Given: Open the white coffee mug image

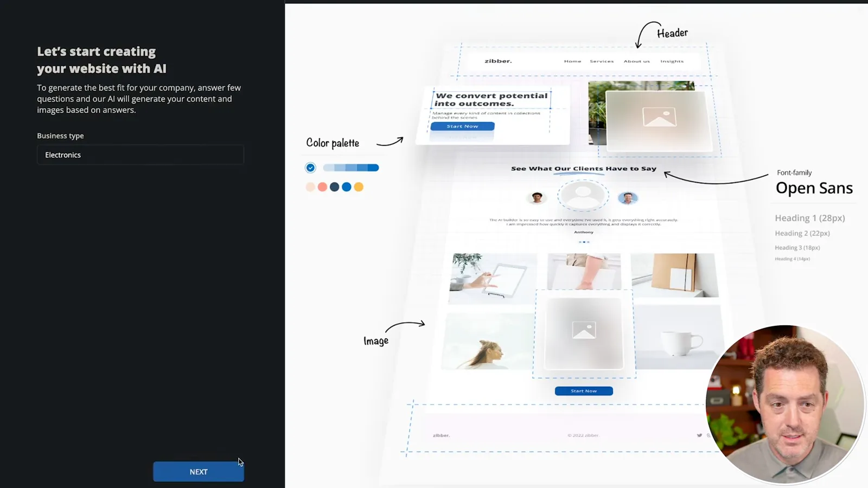Looking at the screenshot, I should pyautogui.click(x=680, y=337).
